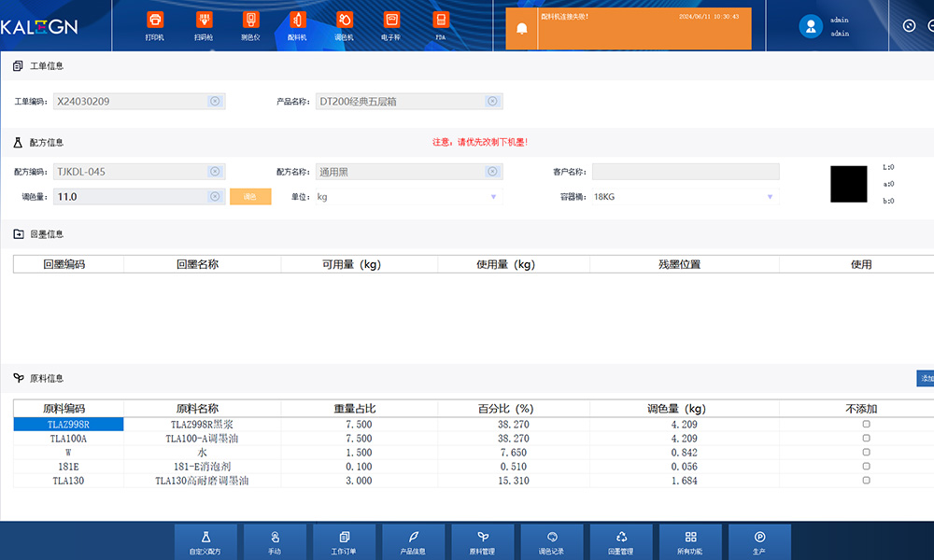Select the 181E material code cell
The image size is (934, 560).
coord(68,467)
